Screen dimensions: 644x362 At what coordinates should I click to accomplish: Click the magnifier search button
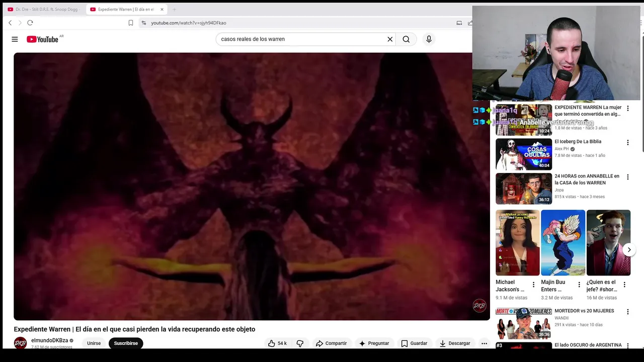[406, 39]
